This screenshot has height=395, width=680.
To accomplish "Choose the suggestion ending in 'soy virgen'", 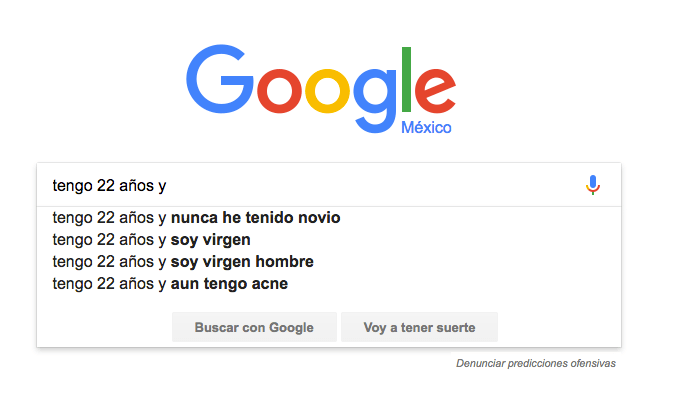I will [329, 240].
